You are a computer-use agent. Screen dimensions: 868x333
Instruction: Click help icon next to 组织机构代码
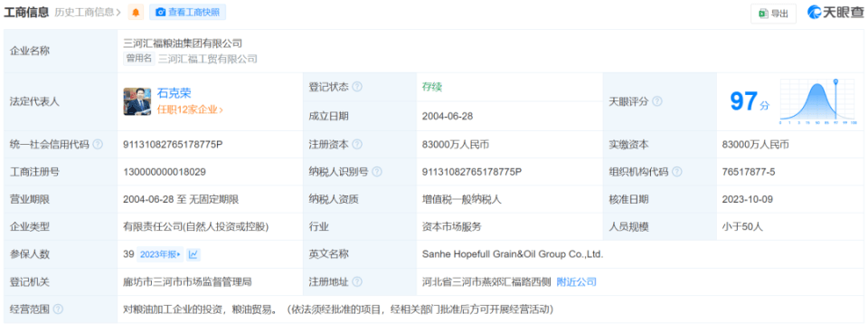point(677,172)
